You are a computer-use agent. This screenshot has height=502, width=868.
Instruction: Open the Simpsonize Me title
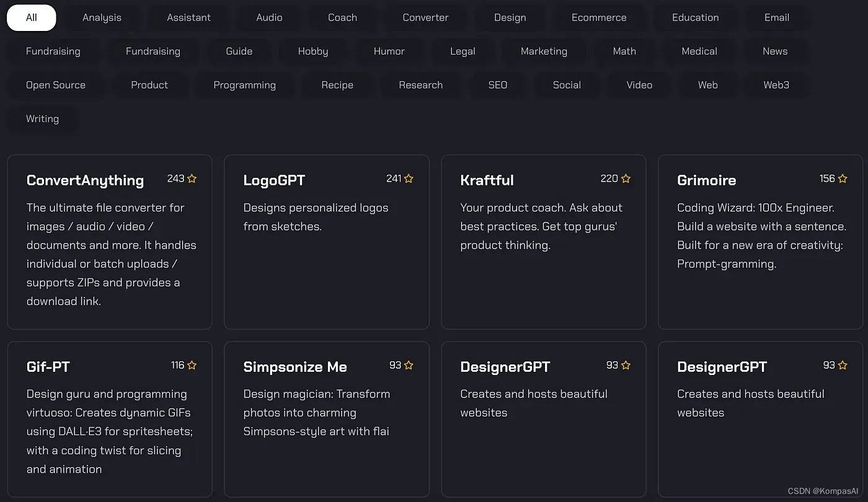coord(295,367)
